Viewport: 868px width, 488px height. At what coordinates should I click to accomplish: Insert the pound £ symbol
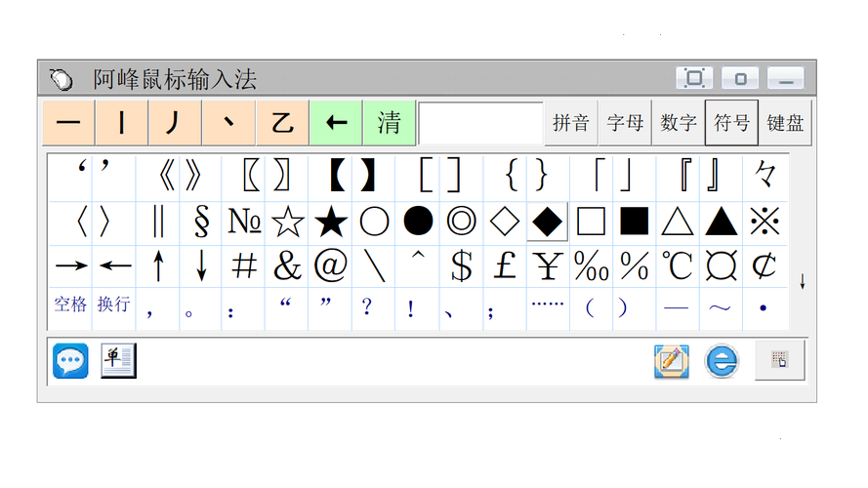tap(505, 266)
